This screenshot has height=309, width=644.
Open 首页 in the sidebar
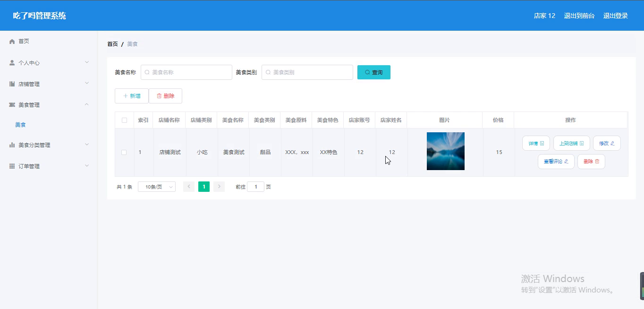pos(49,42)
